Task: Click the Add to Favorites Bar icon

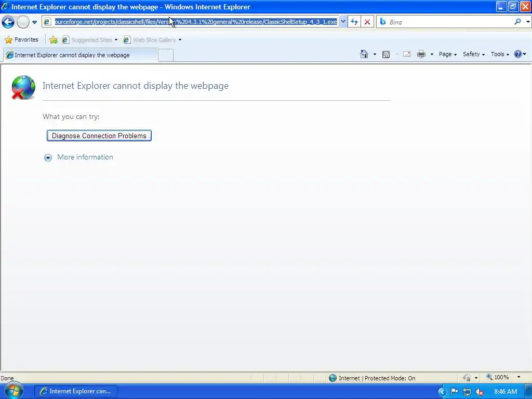Action: tap(54, 40)
